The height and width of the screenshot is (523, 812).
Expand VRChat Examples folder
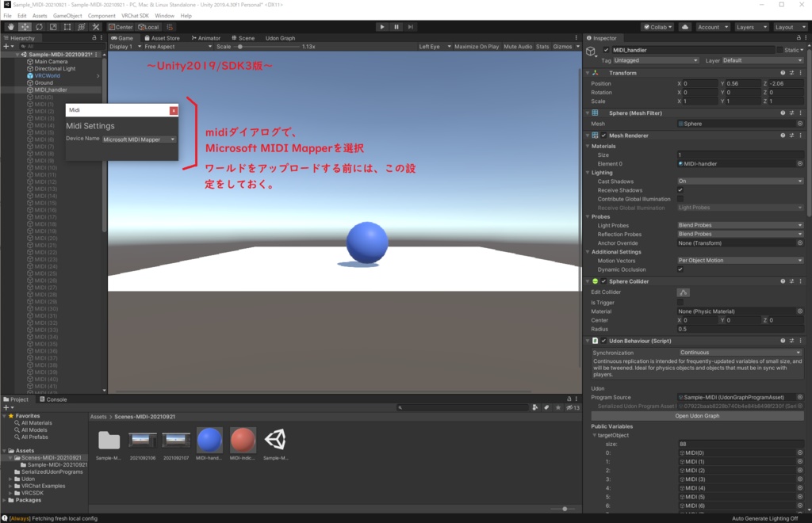click(10, 487)
